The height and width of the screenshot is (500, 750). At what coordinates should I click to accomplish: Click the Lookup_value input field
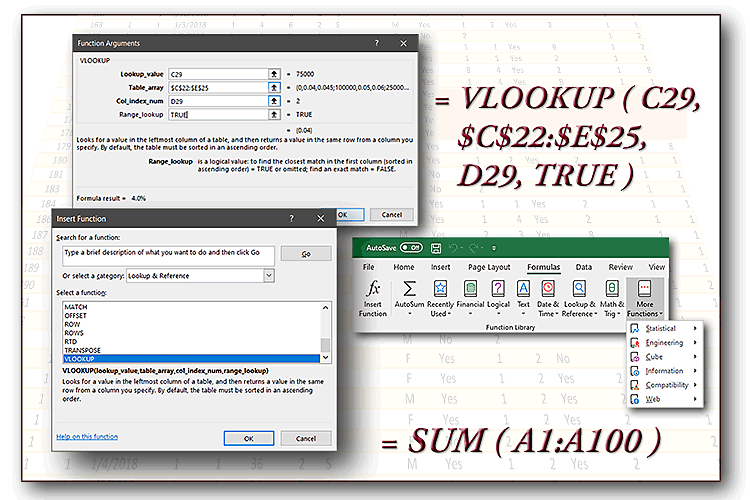click(218, 74)
